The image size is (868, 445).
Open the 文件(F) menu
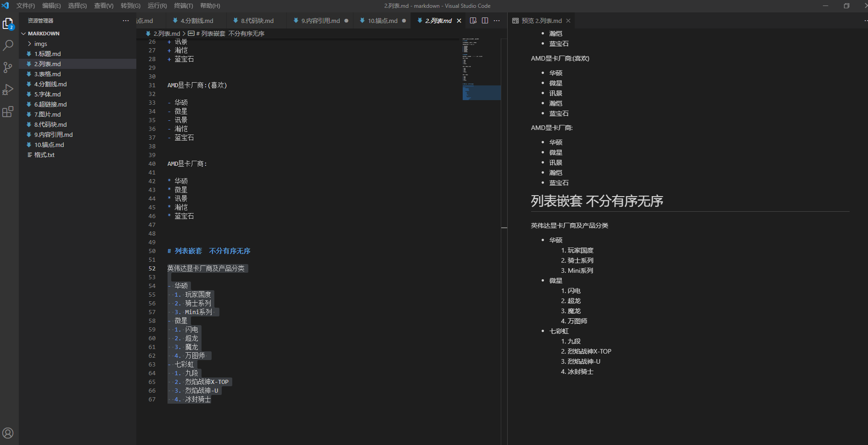[26, 6]
